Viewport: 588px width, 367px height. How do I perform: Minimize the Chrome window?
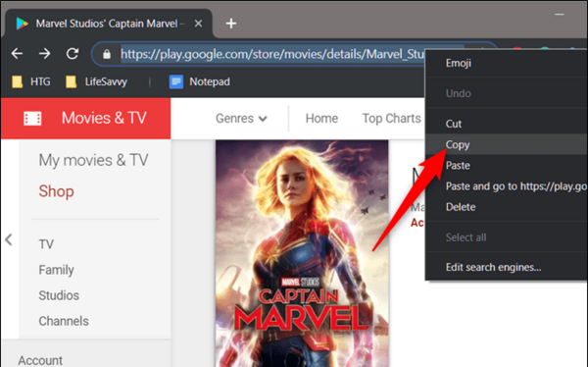(x=560, y=15)
